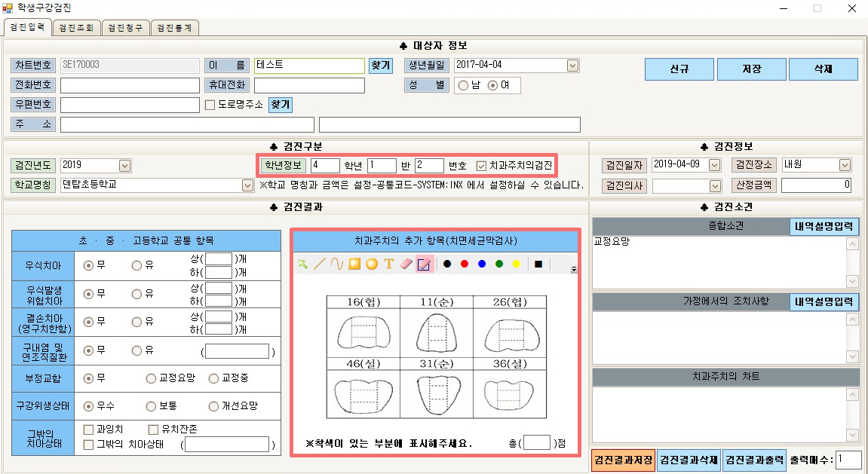Image resolution: width=868 pixels, height=474 pixels.
Task: Select the curve drawing tool
Action: [x=336, y=265]
